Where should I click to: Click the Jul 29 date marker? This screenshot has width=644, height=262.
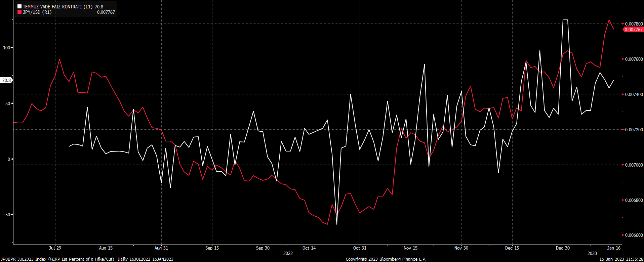tap(55, 248)
